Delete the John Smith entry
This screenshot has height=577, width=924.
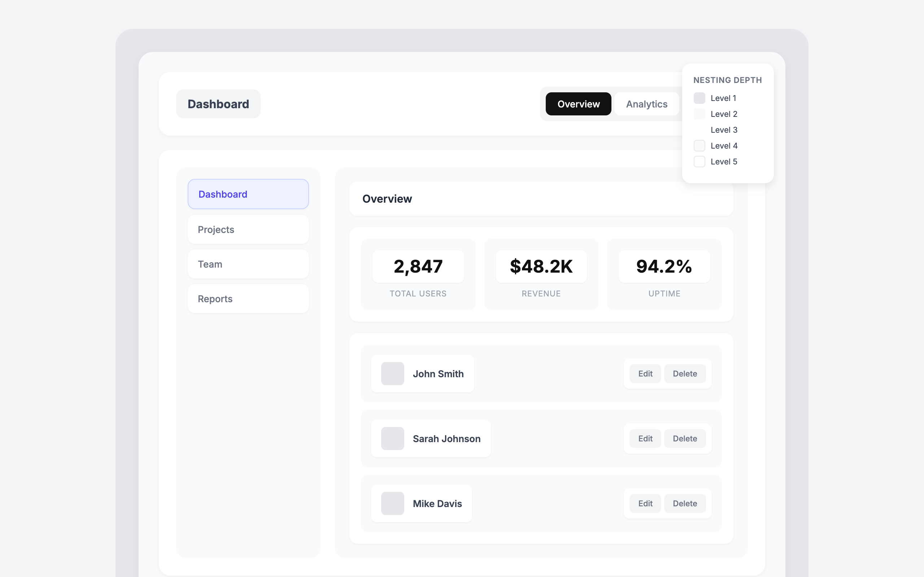(685, 374)
